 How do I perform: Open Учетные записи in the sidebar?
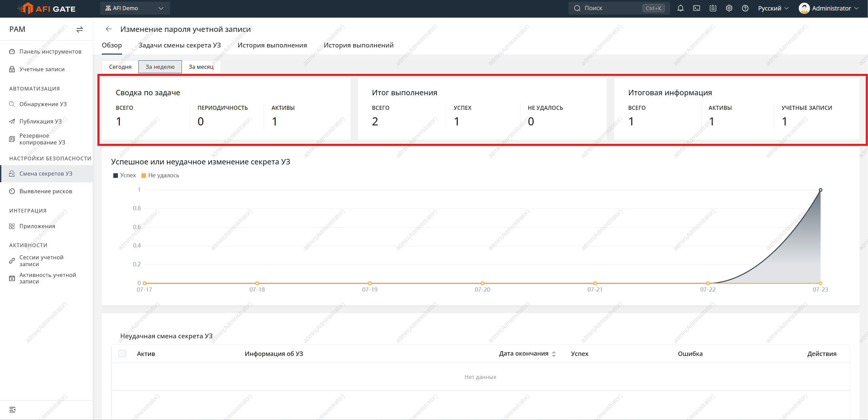[x=46, y=69]
